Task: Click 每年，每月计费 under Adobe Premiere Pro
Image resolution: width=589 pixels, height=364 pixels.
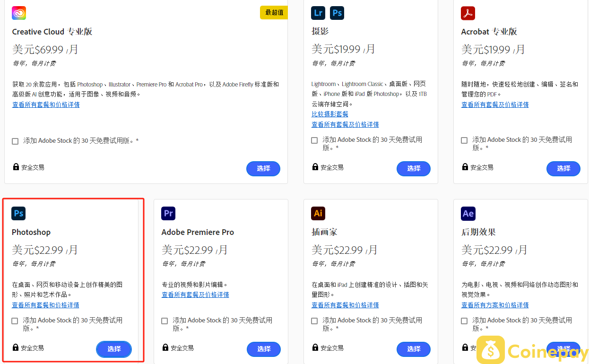Action: tap(184, 264)
